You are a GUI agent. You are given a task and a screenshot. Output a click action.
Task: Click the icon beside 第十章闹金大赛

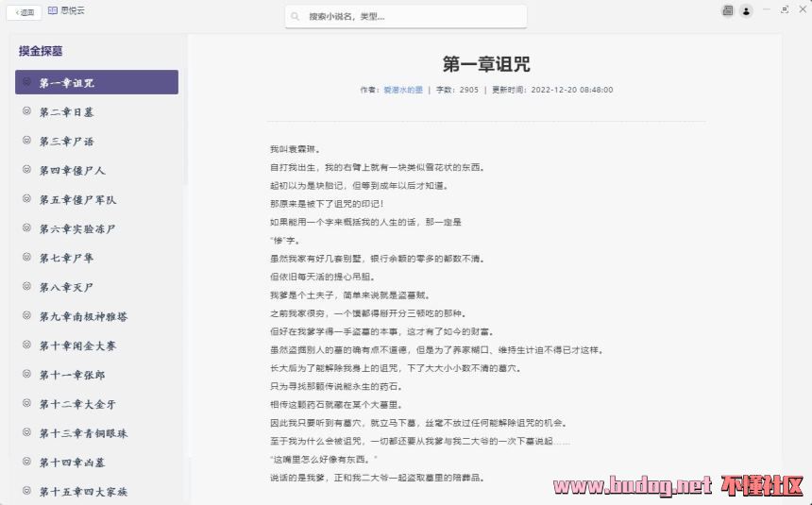pyautogui.click(x=27, y=345)
